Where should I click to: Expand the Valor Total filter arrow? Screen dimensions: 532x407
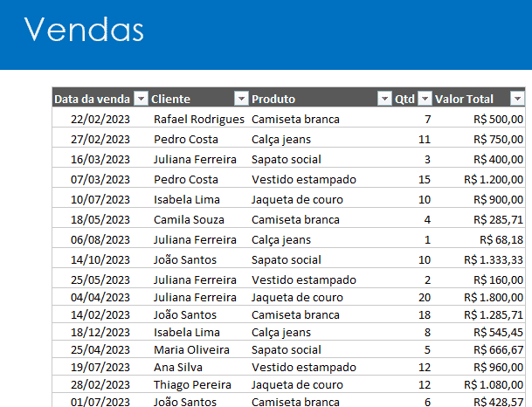pos(517,99)
